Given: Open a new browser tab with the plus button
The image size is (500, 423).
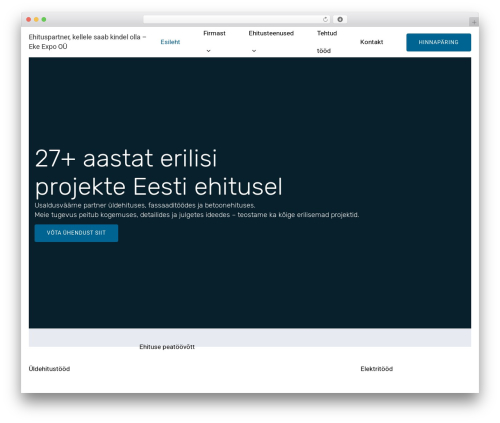Looking at the screenshot, I should click(474, 22).
